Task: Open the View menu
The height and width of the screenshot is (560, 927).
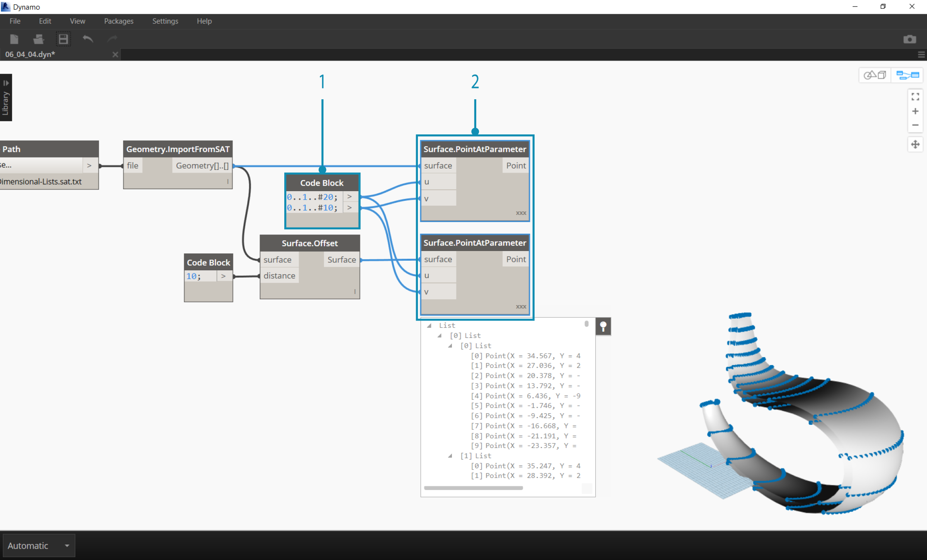Action: tap(77, 21)
